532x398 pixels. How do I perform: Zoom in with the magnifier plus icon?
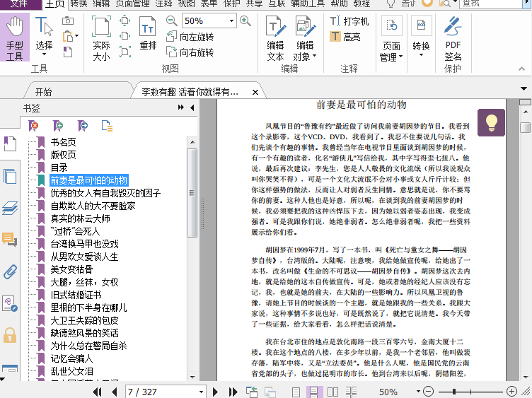pos(245,21)
